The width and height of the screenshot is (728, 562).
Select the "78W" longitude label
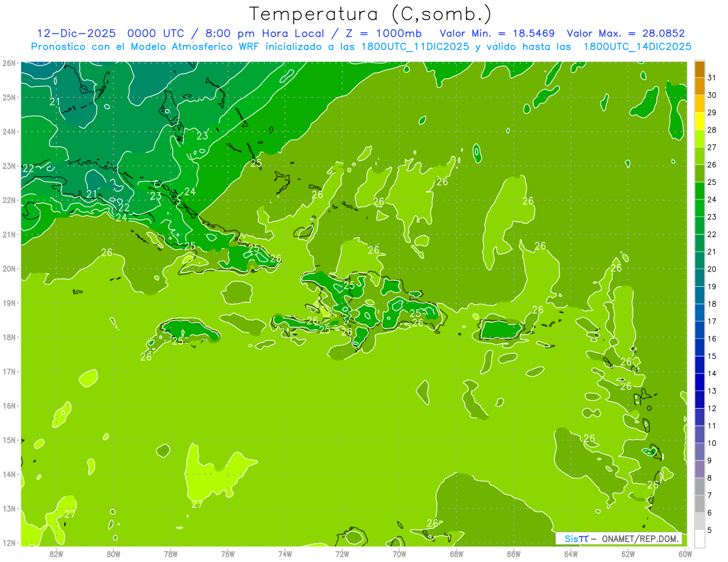coord(170,554)
